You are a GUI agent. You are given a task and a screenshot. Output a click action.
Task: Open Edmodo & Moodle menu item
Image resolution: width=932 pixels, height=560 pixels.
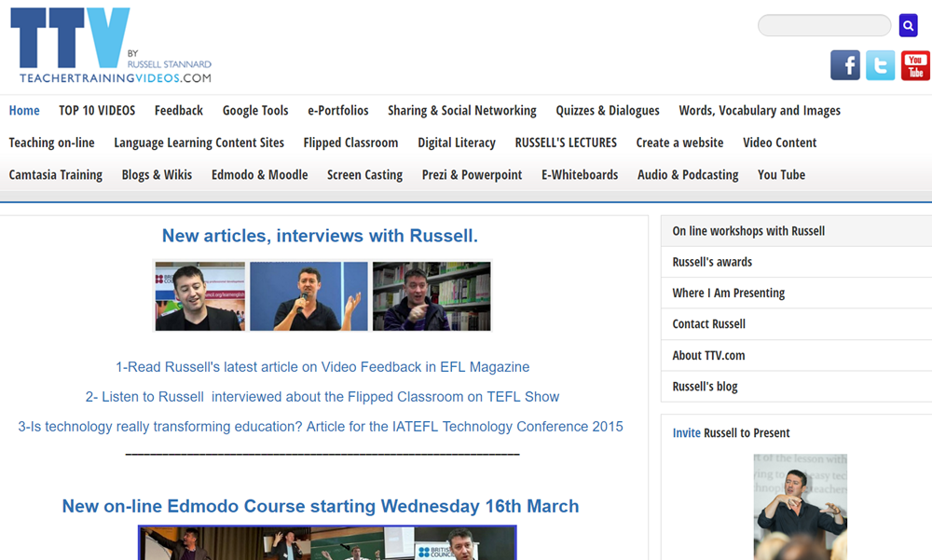click(260, 175)
